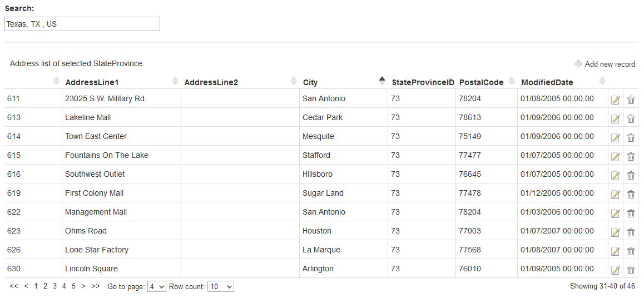Go to page 2 of results

(x=46, y=286)
